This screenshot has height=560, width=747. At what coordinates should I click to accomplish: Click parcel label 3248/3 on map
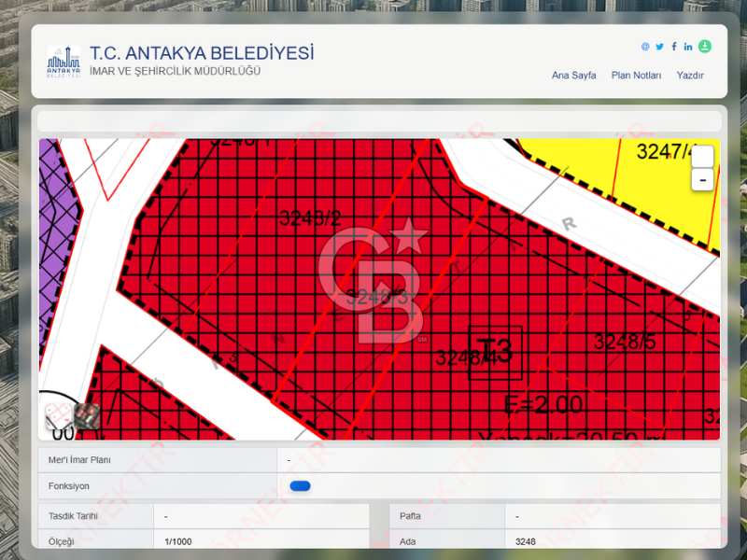point(377,297)
